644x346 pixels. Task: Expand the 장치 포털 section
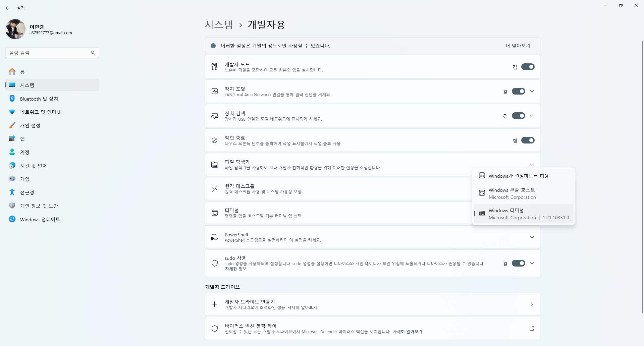[x=532, y=91]
